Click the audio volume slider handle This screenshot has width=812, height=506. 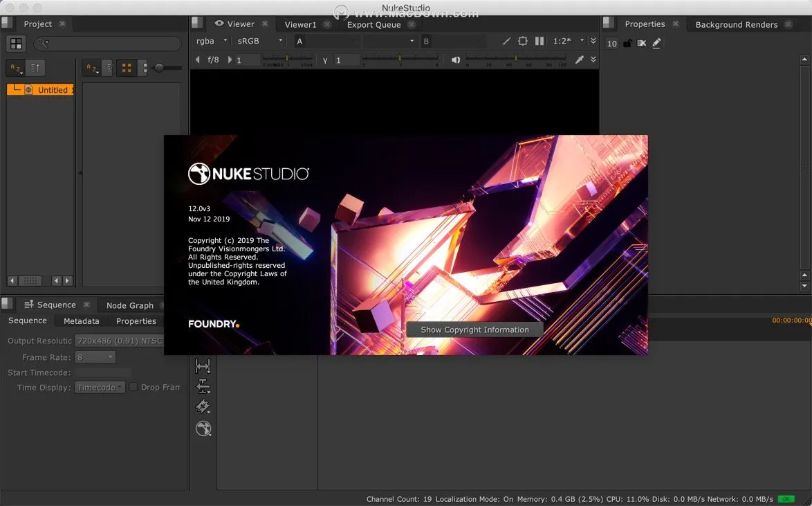[516, 58]
